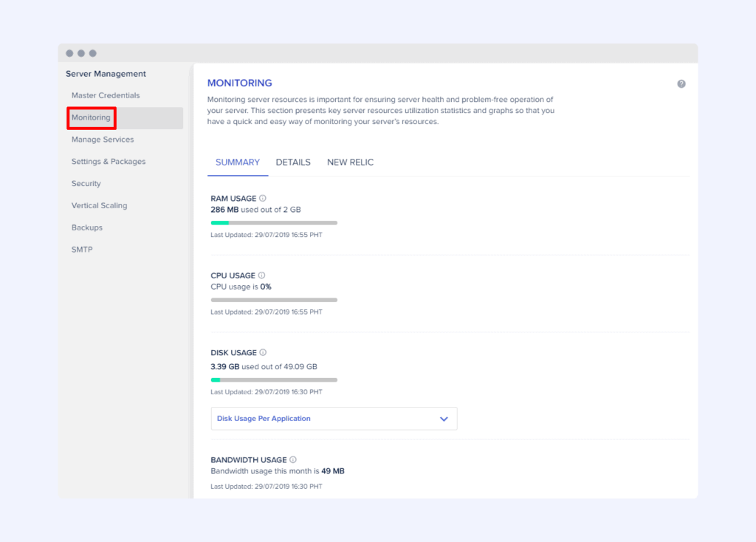Click the Disk usage progress bar
The image size is (756, 542).
(x=274, y=380)
